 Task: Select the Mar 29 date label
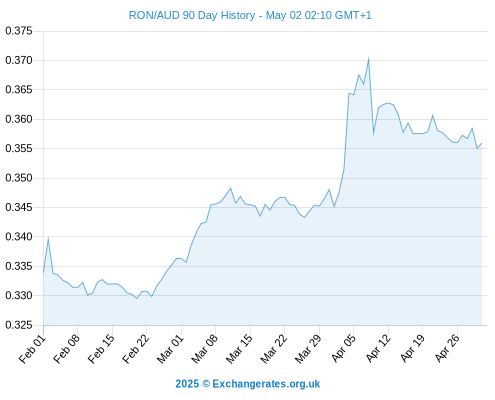point(308,349)
